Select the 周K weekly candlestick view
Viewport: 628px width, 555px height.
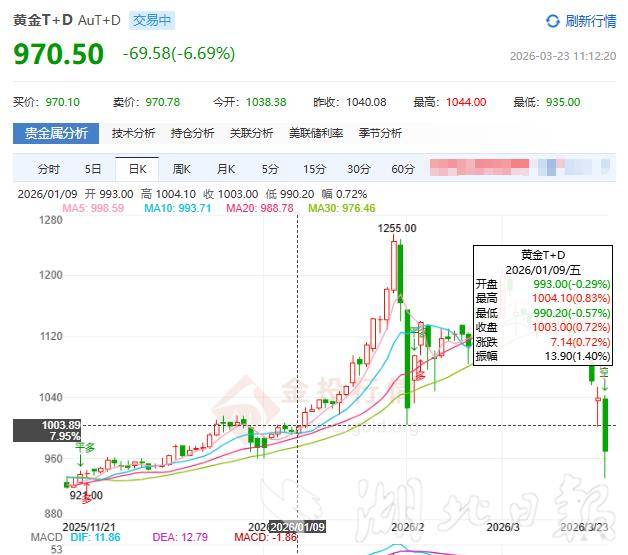point(181,169)
